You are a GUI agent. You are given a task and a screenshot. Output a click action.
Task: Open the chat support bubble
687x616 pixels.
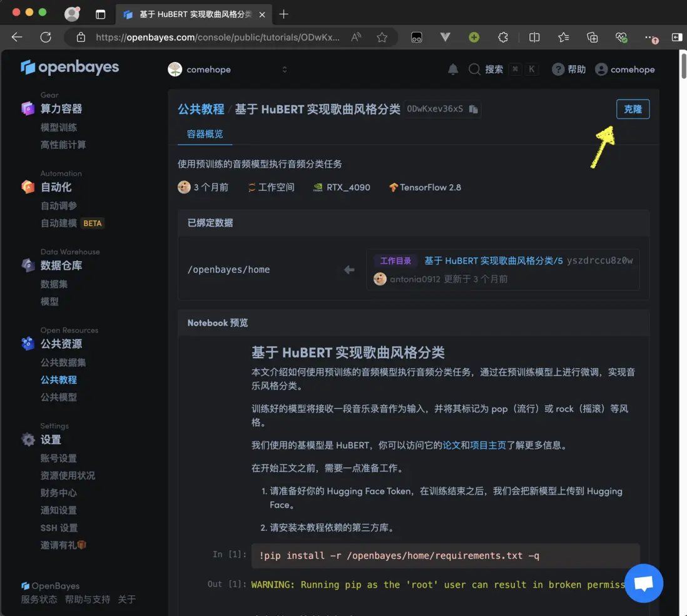pos(644,583)
